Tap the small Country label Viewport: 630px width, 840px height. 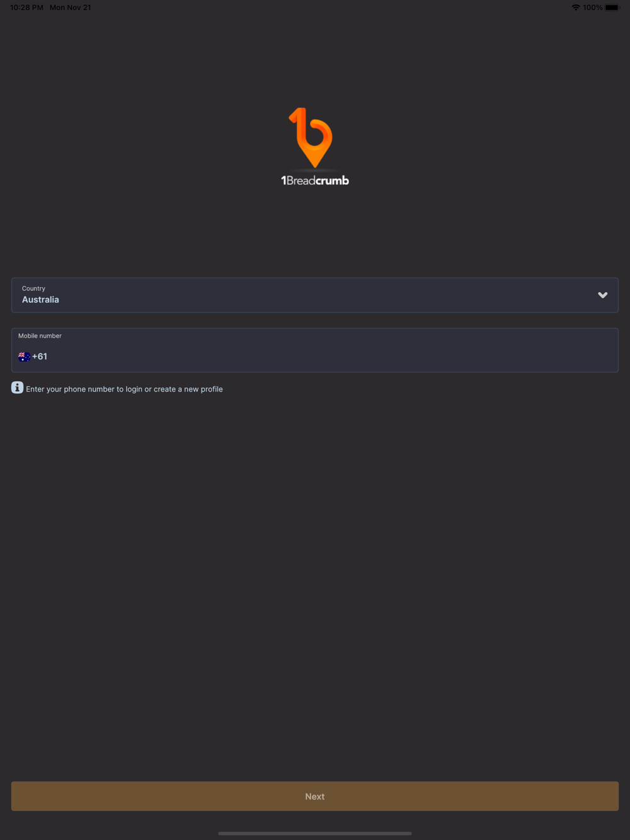33,288
